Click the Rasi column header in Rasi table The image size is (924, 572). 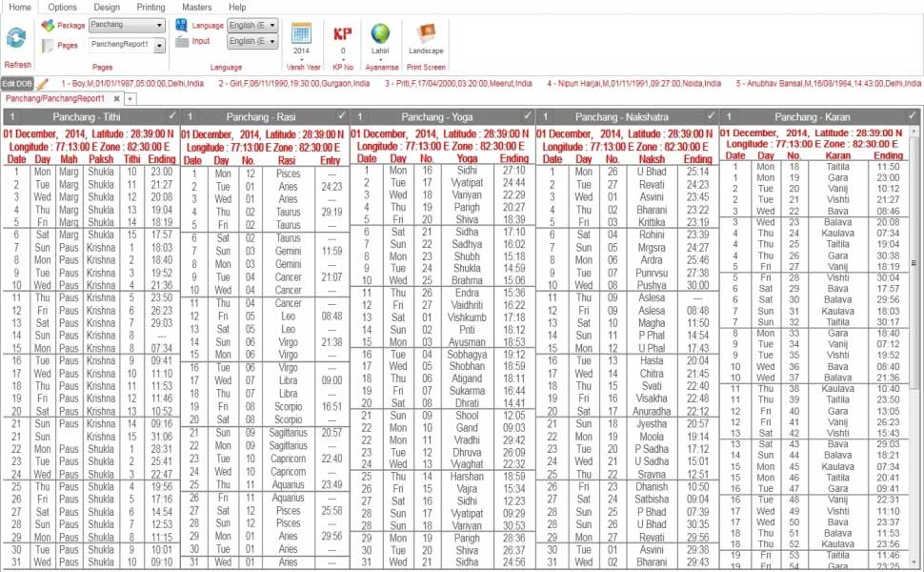(x=287, y=160)
